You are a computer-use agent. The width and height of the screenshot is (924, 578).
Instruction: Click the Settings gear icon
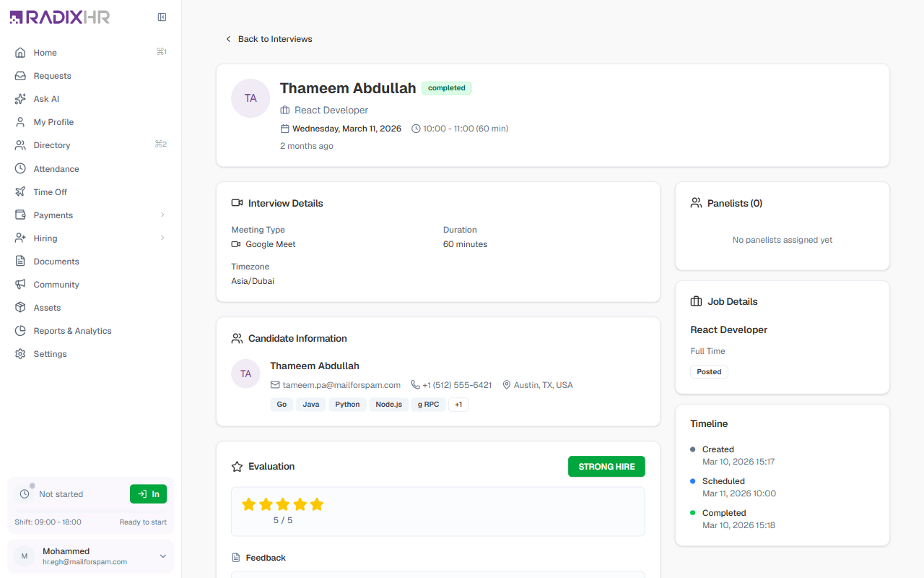click(20, 354)
